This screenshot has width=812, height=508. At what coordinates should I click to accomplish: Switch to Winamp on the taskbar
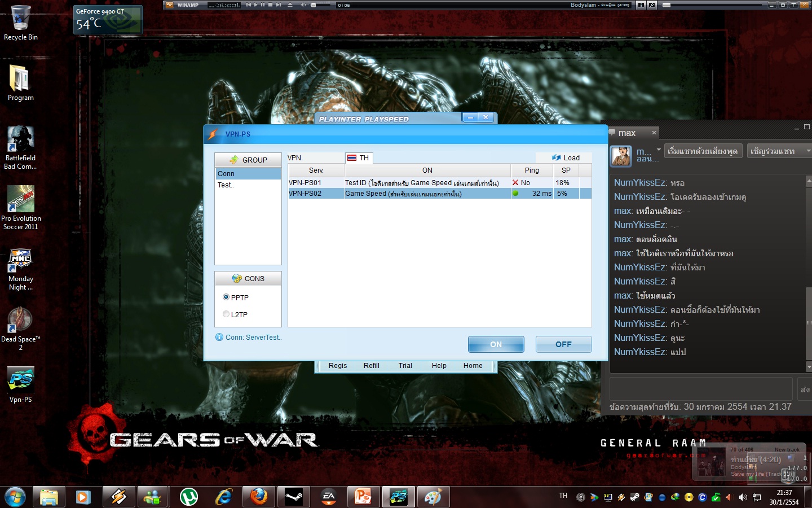(118, 497)
